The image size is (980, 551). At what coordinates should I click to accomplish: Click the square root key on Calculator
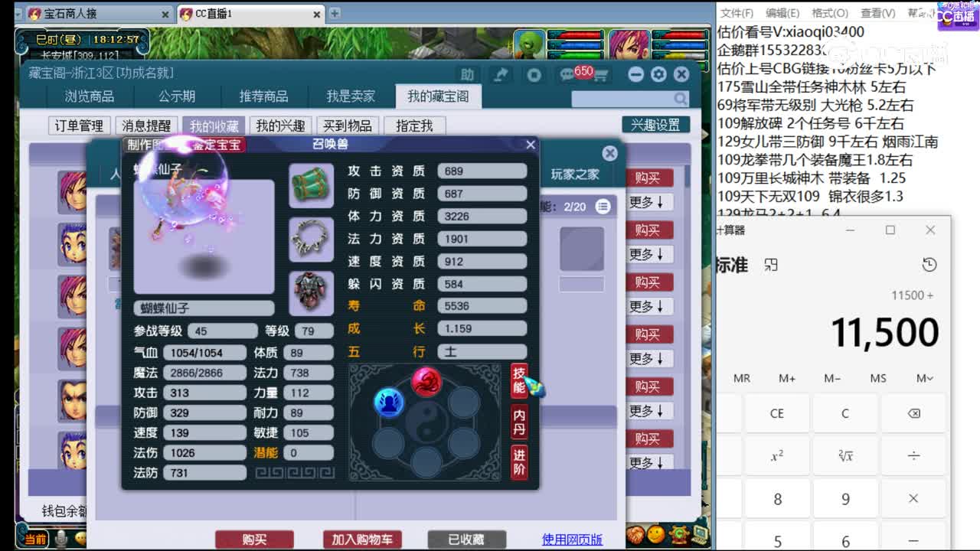click(845, 456)
